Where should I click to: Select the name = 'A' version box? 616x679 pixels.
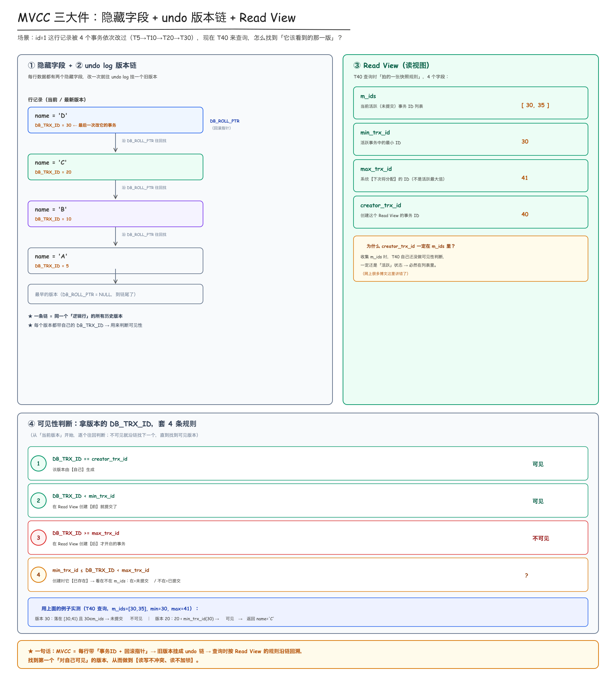click(x=115, y=261)
